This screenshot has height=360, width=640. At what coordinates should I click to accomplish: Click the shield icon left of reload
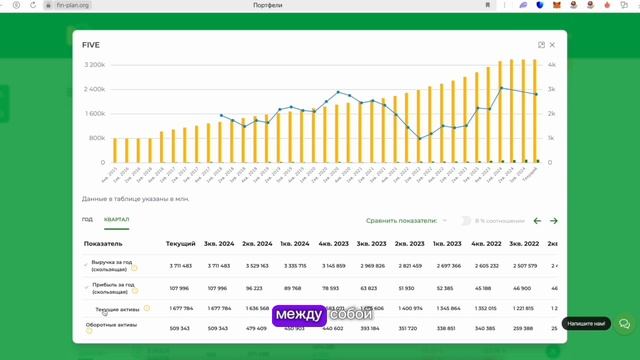[x=16, y=5]
